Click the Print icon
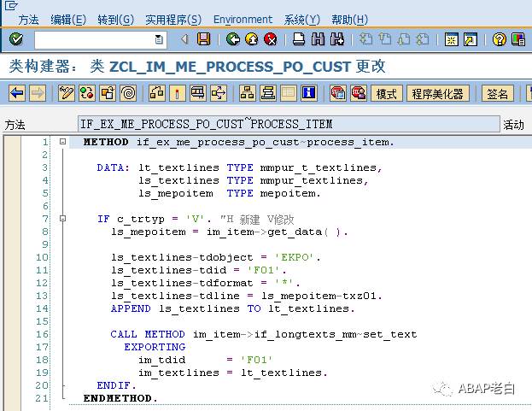The image size is (532, 411). point(299,39)
